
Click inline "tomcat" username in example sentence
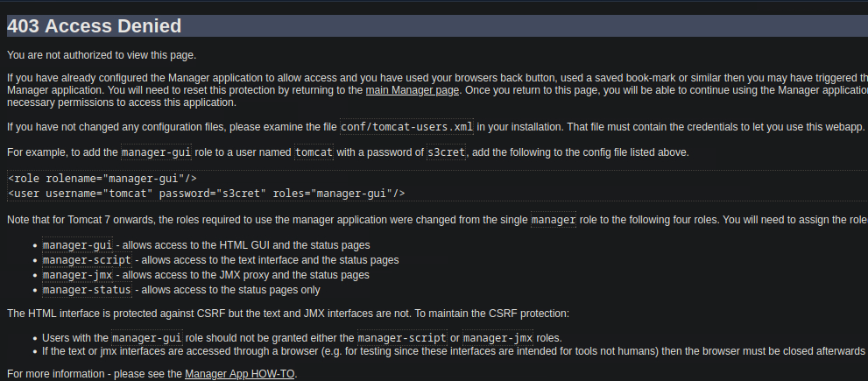pyautogui.click(x=314, y=152)
